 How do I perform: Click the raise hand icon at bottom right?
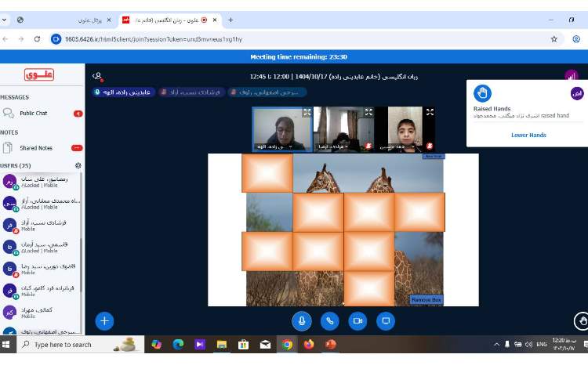[581, 320]
